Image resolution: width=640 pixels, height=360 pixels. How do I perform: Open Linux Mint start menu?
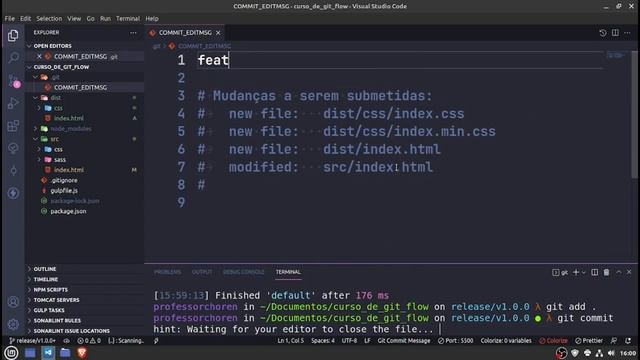pyautogui.click(x=11, y=353)
